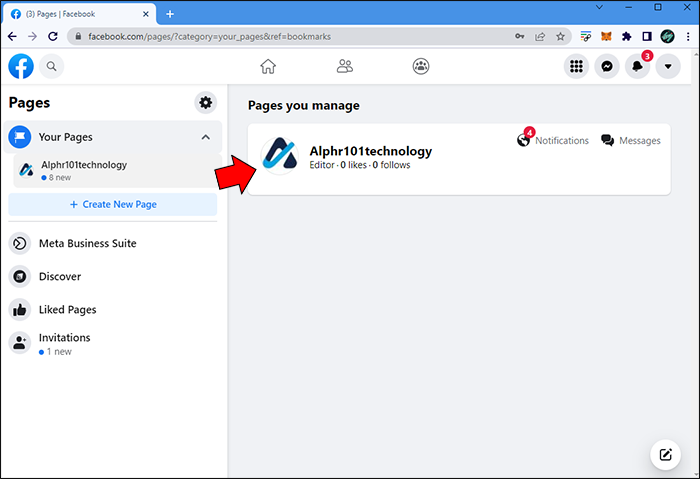Click the Your Pages flag icon
Viewport: 700px width, 479px height.
click(20, 137)
